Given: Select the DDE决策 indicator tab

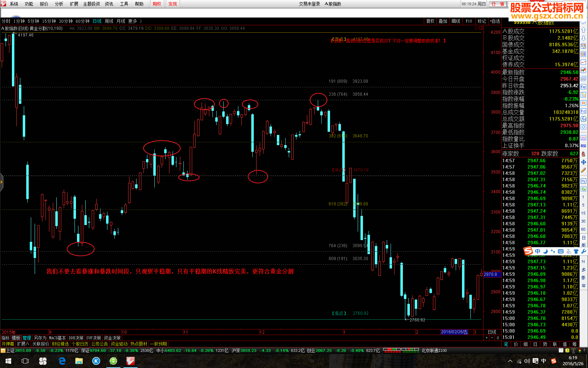Looking at the screenshot, I should (x=76, y=338).
